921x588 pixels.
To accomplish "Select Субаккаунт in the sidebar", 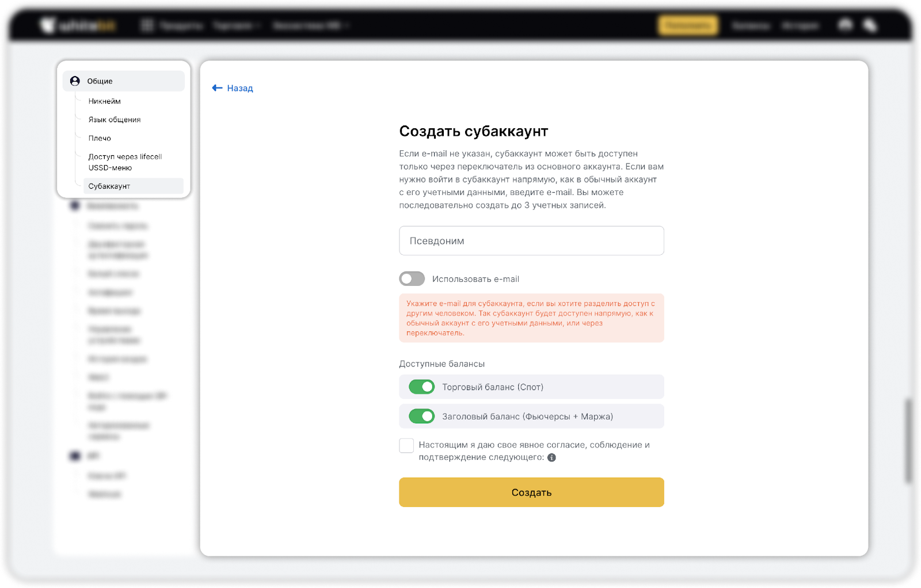I will 109,186.
